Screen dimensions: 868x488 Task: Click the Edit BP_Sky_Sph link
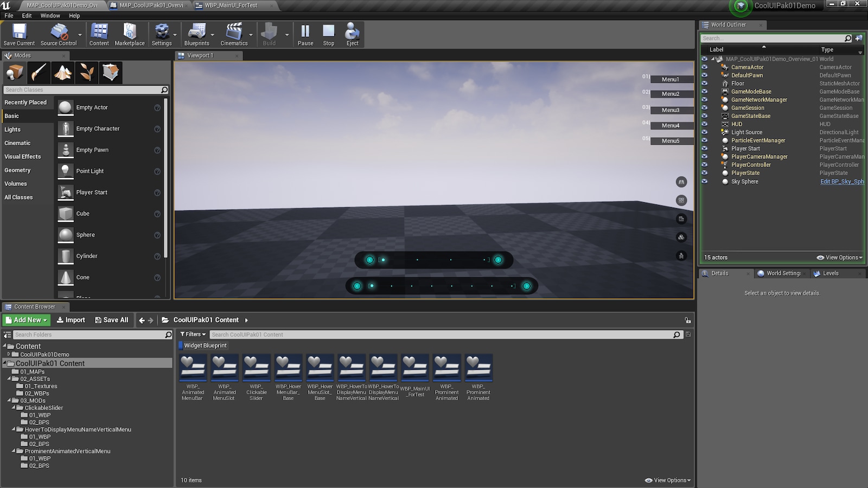pos(841,182)
